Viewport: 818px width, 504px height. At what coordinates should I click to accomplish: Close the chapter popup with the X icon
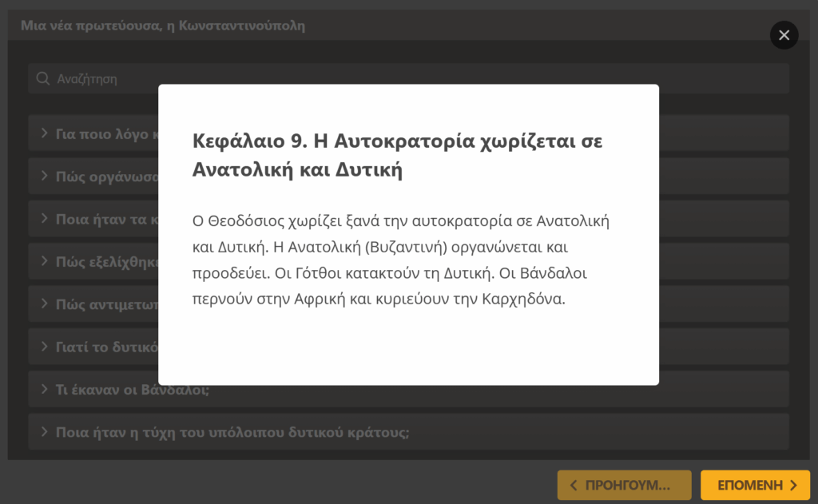(x=784, y=35)
